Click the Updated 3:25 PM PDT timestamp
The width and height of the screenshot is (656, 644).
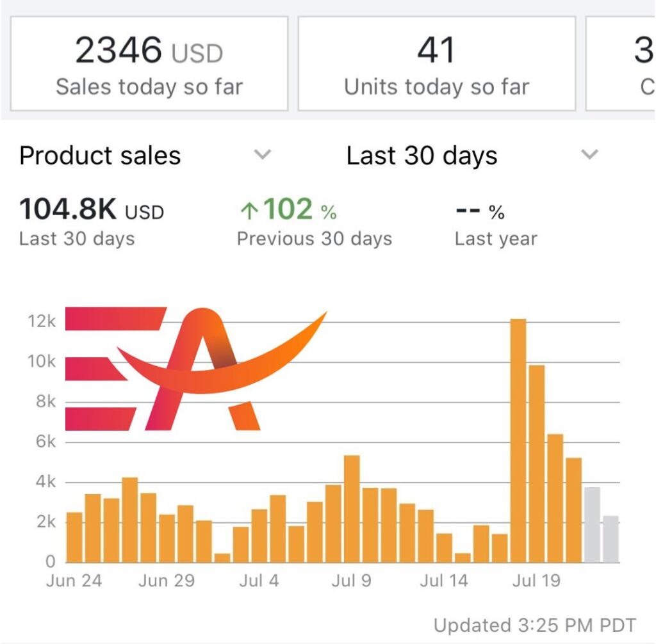tap(535, 625)
